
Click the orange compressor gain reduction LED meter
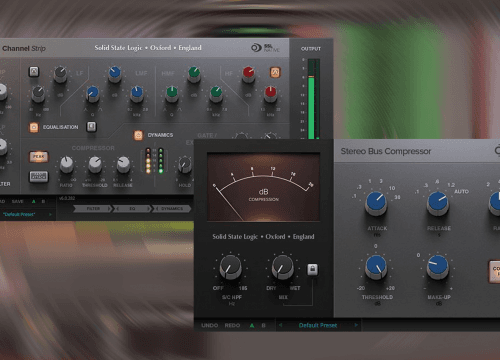(148, 161)
